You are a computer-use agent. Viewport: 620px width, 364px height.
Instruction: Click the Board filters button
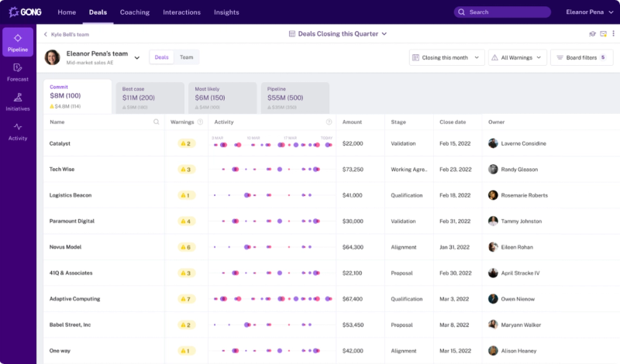tap(581, 57)
